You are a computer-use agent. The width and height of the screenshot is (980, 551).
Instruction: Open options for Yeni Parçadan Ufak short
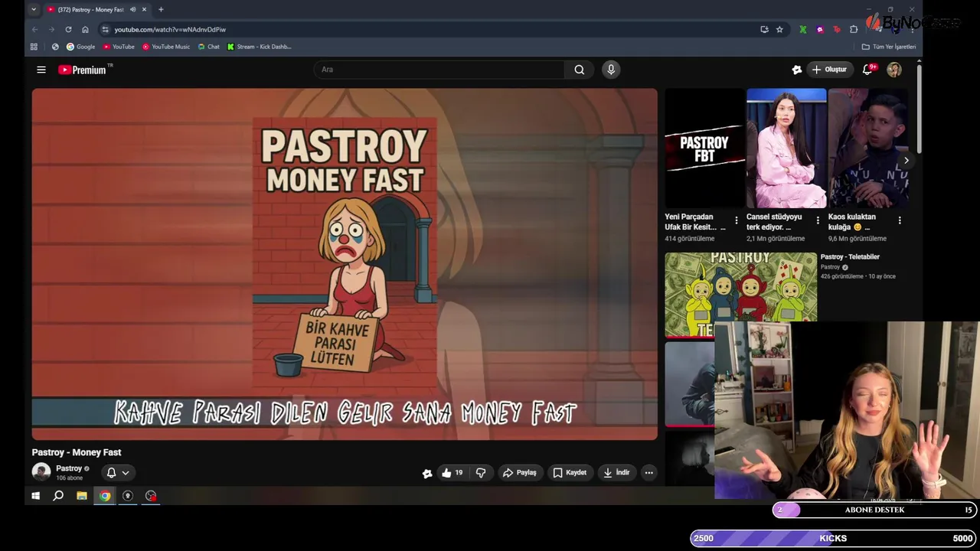point(737,220)
